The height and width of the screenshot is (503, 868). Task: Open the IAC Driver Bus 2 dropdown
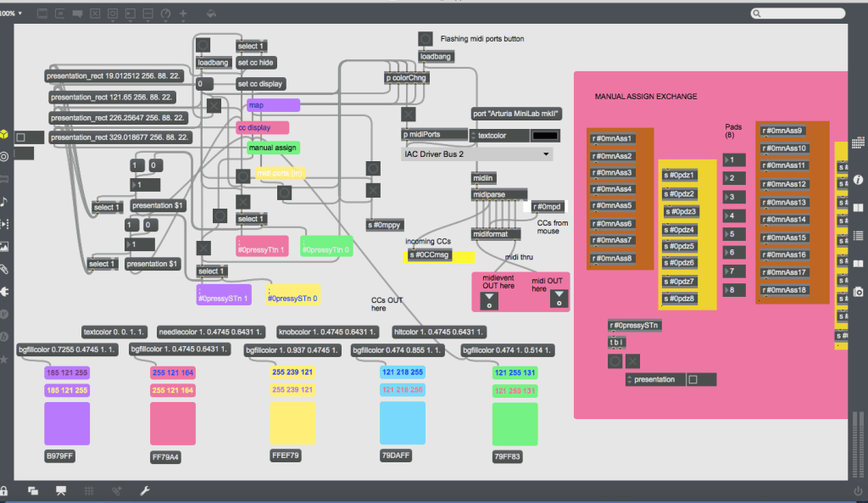click(x=476, y=154)
